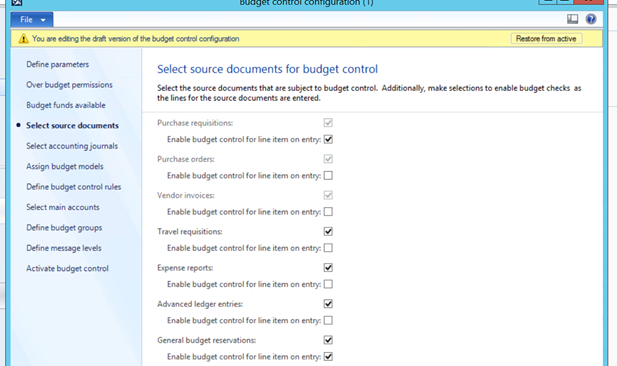The image size is (617, 366).
Task: Go to Define budget groups
Action: (64, 228)
